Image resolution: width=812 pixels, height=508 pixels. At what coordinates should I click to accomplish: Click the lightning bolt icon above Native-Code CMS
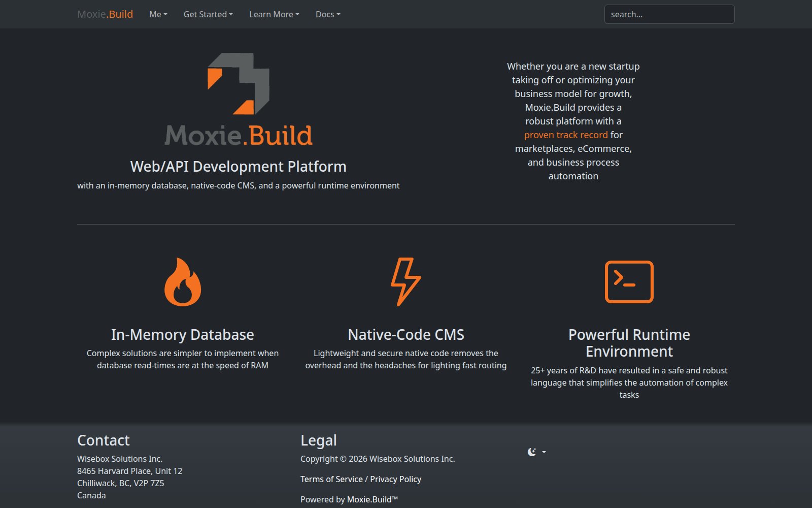[x=406, y=282]
